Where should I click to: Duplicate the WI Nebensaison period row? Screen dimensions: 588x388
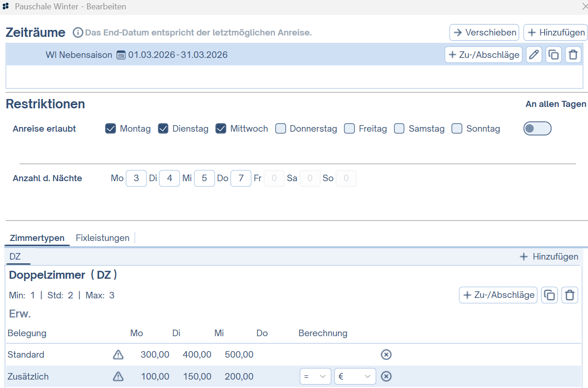pyautogui.click(x=553, y=55)
